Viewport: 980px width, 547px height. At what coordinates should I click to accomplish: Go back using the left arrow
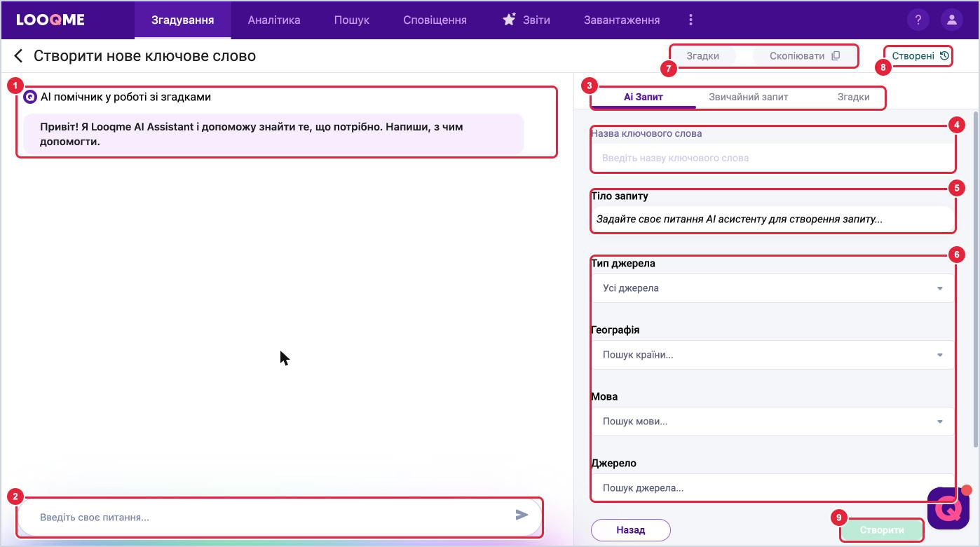[18, 56]
